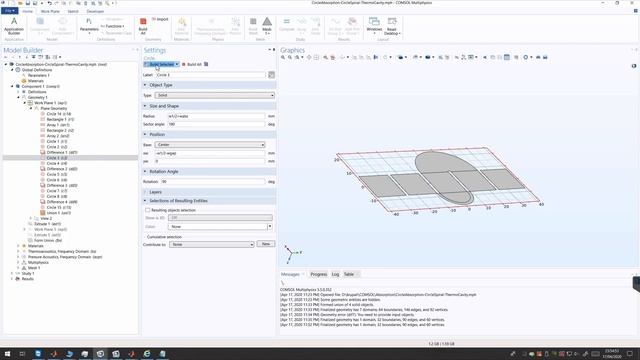640x360 pixels.
Task: Switch to the Home ribbon tab
Action: 27,11
